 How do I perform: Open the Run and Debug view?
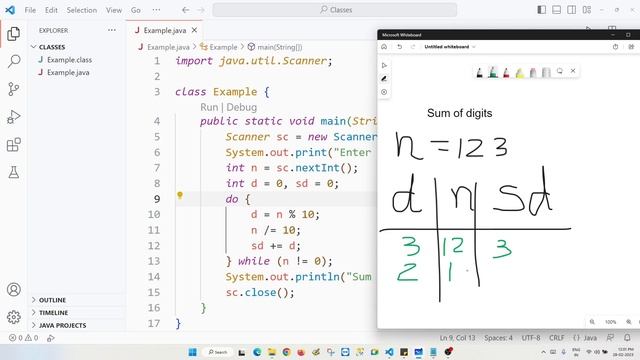click(x=13, y=117)
